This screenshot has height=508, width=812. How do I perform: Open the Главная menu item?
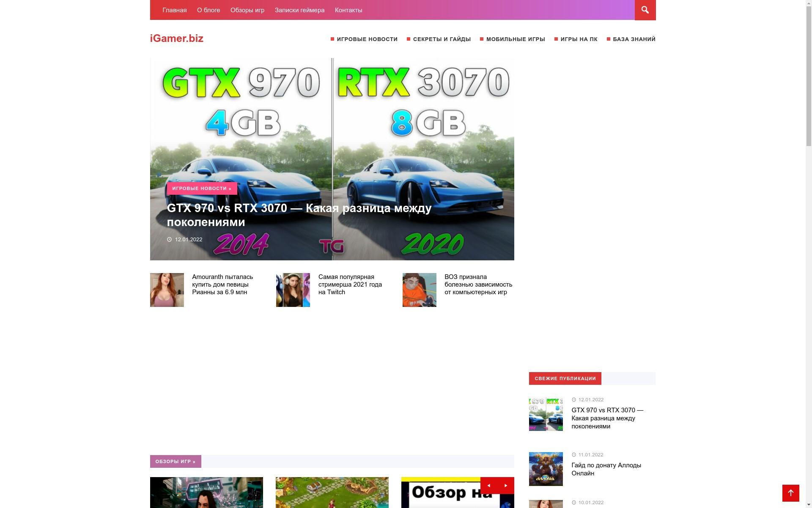(174, 10)
